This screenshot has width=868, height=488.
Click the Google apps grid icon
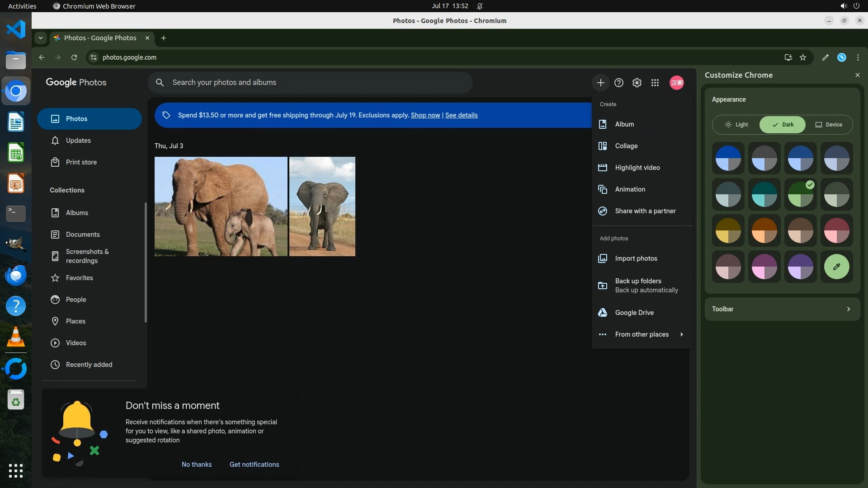tap(655, 83)
